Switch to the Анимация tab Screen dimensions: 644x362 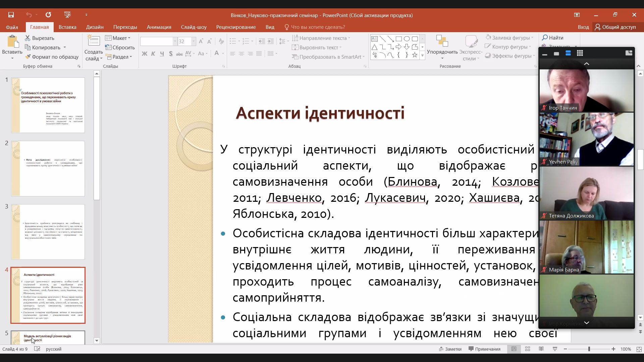click(159, 27)
